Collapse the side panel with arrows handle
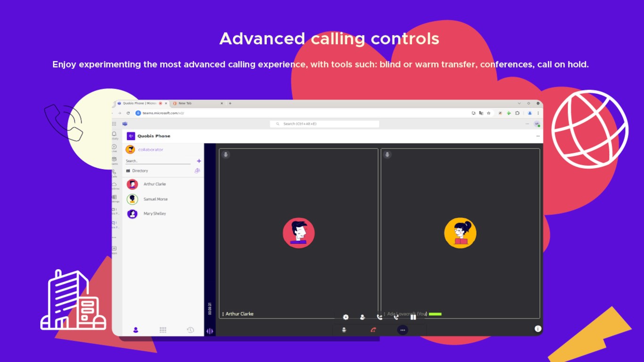The image size is (644, 362). 210,331
